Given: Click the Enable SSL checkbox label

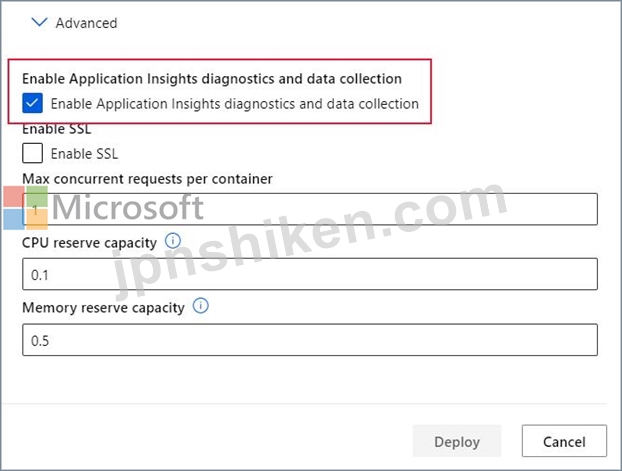Looking at the screenshot, I should tap(84, 154).
